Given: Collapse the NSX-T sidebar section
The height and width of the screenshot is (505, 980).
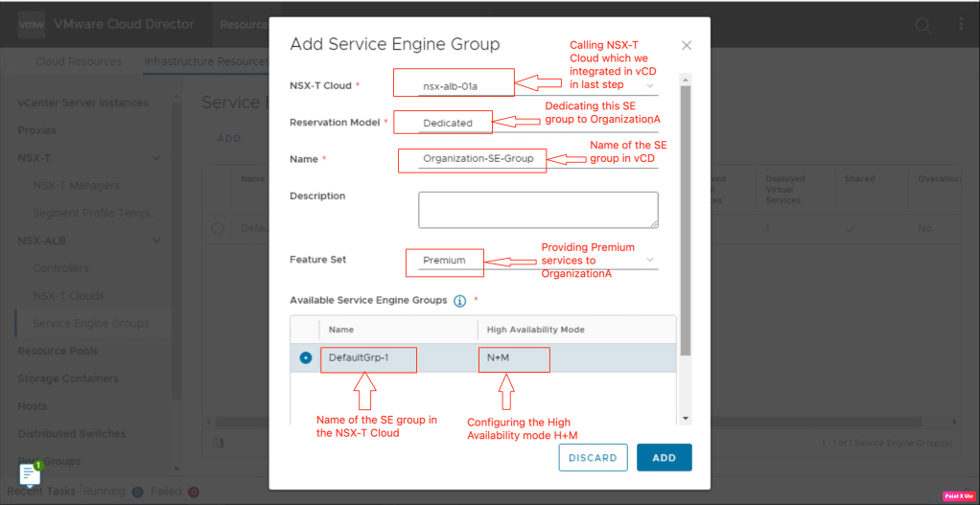Looking at the screenshot, I should 156,157.
